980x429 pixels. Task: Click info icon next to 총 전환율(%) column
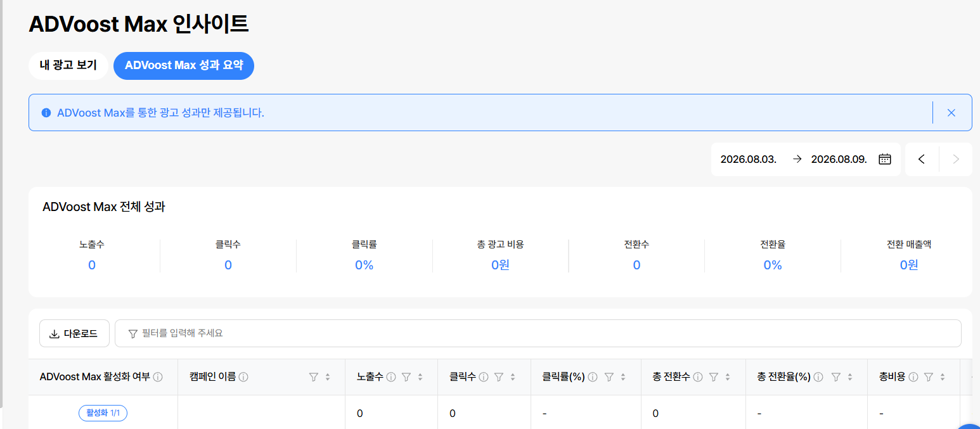(x=818, y=377)
